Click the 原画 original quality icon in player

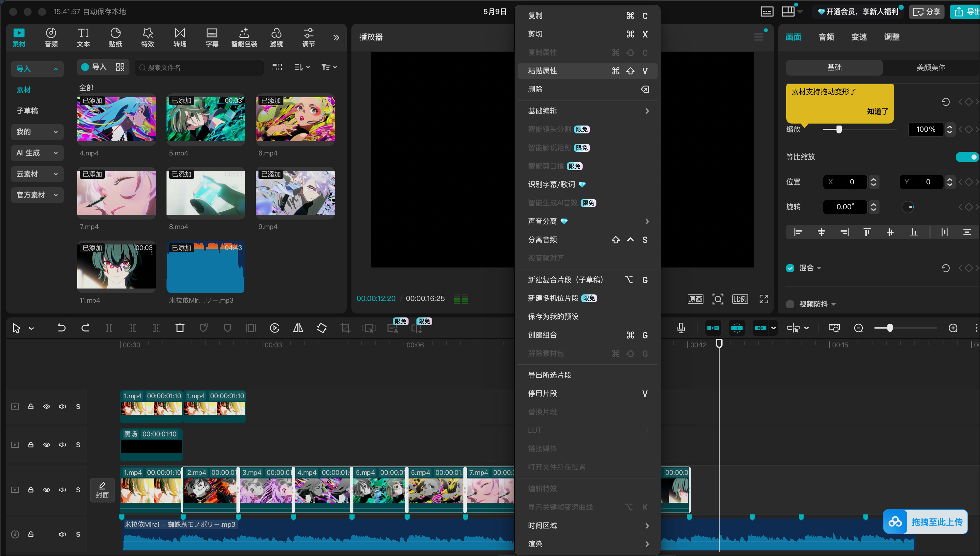695,299
